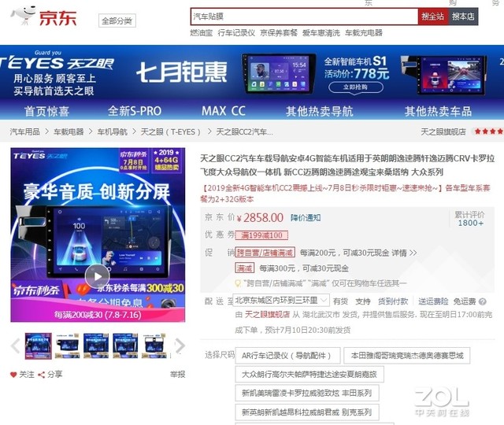Image resolution: width=504 pixels, height=425 pixels.
Task: Select option AR行车记录仪（导航配件）
Action: tap(287, 356)
